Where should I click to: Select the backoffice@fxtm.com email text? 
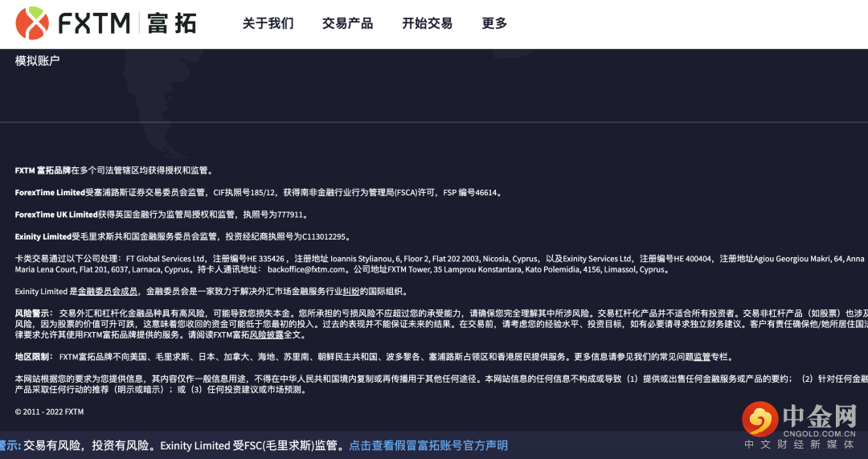click(x=306, y=269)
